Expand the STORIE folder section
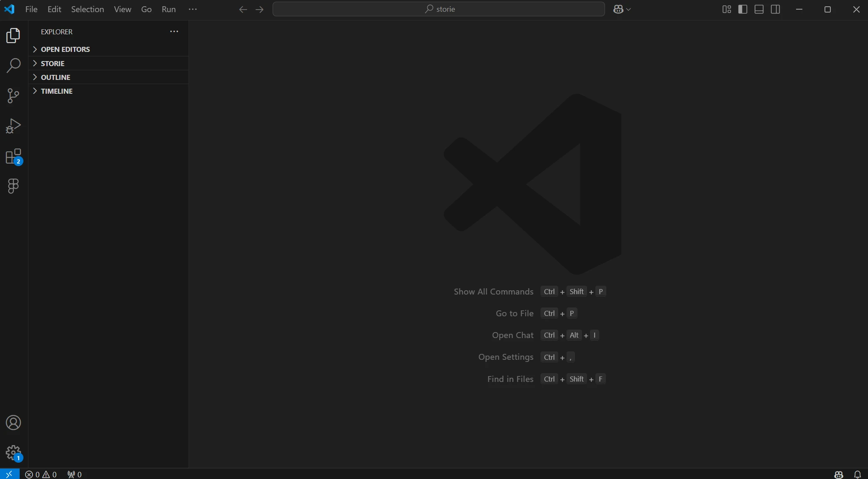This screenshot has width=868, height=479. [109, 63]
